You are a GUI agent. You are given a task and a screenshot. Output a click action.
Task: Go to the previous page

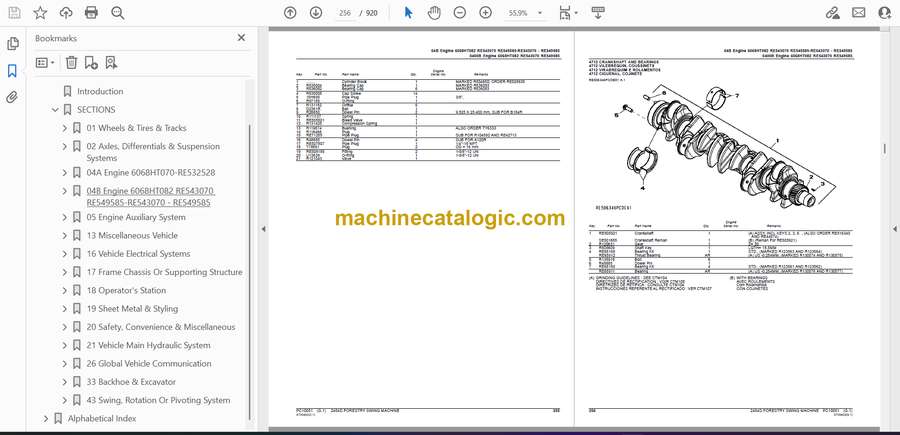pyautogui.click(x=290, y=13)
